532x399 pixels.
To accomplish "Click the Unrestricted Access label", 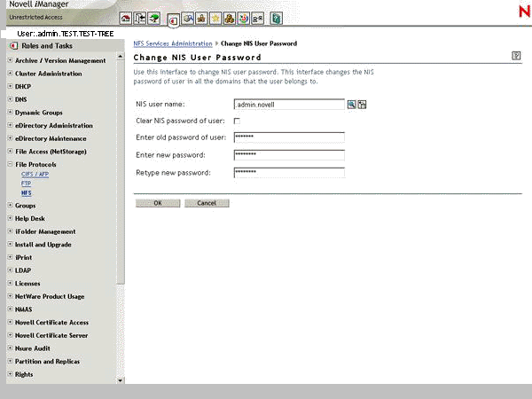I will pyautogui.click(x=36, y=17).
